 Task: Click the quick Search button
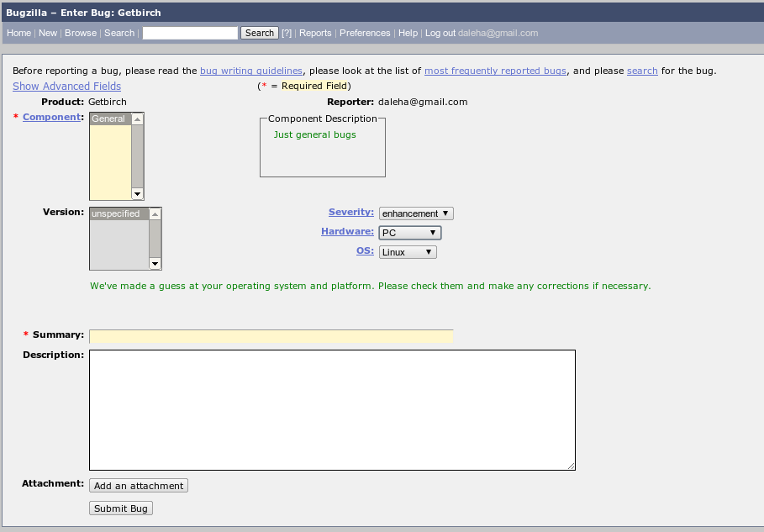[260, 33]
